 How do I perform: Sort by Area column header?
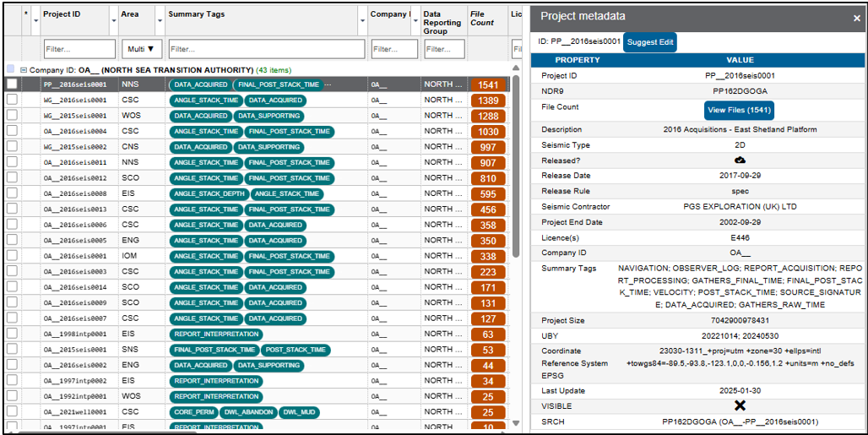[x=129, y=14]
